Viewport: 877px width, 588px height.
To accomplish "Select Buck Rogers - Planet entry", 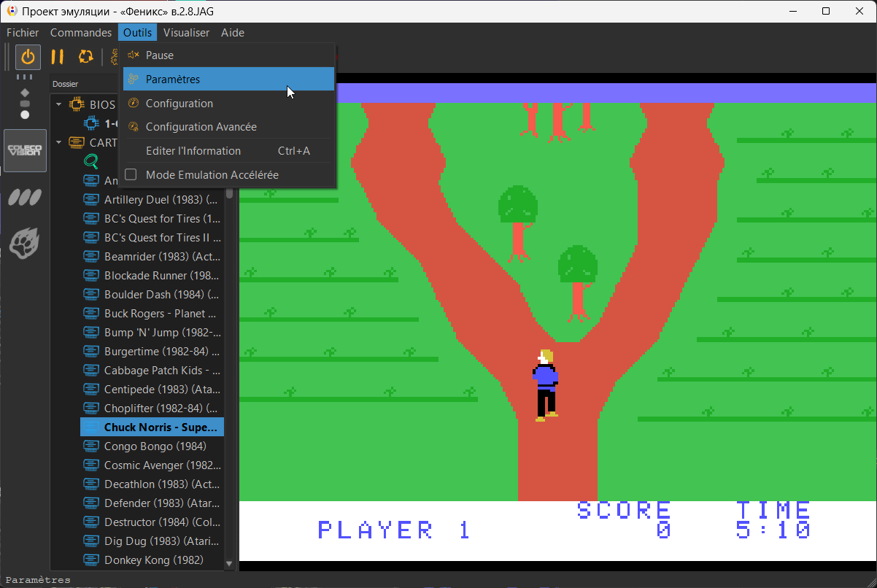I will pyautogui.click(x=160, y=313).
